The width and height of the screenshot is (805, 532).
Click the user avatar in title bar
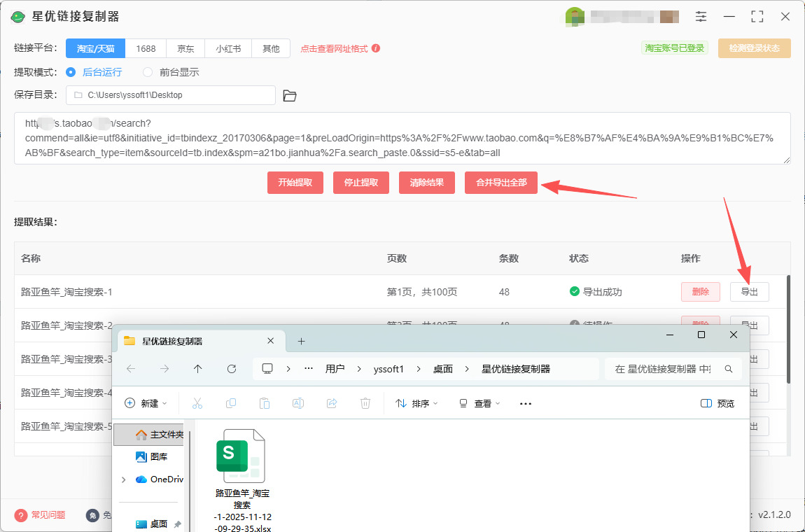point(575,16)
